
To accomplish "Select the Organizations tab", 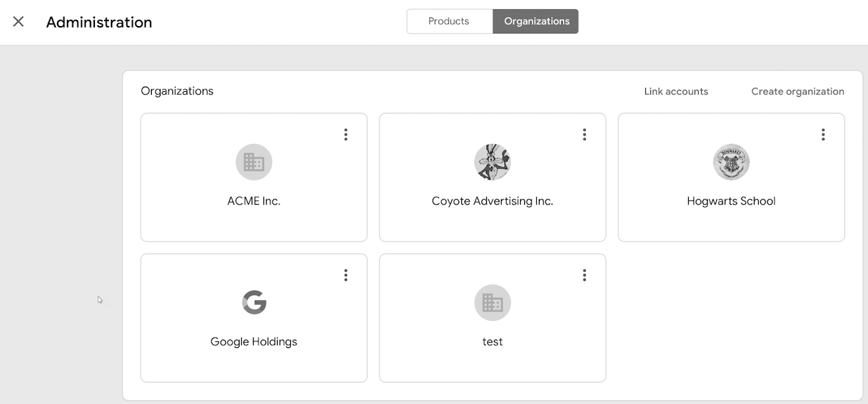I will 536,21.
